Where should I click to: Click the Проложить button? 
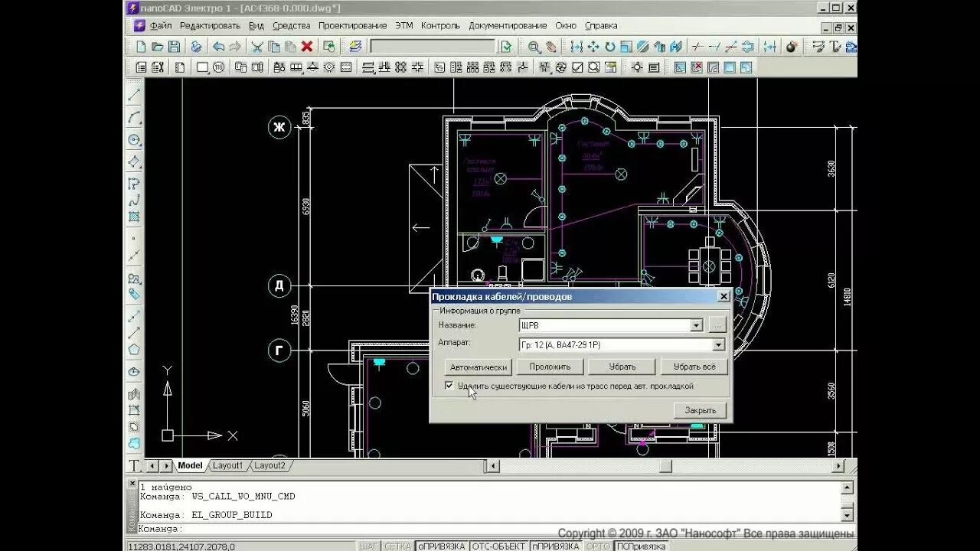[550, 367]
